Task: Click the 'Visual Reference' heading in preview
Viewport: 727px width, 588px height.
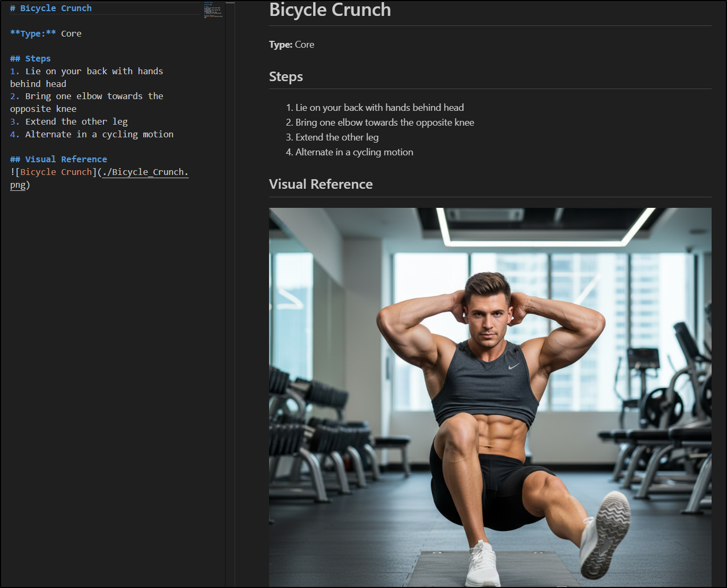Action: pyautogui.click(x=321, y=185)
